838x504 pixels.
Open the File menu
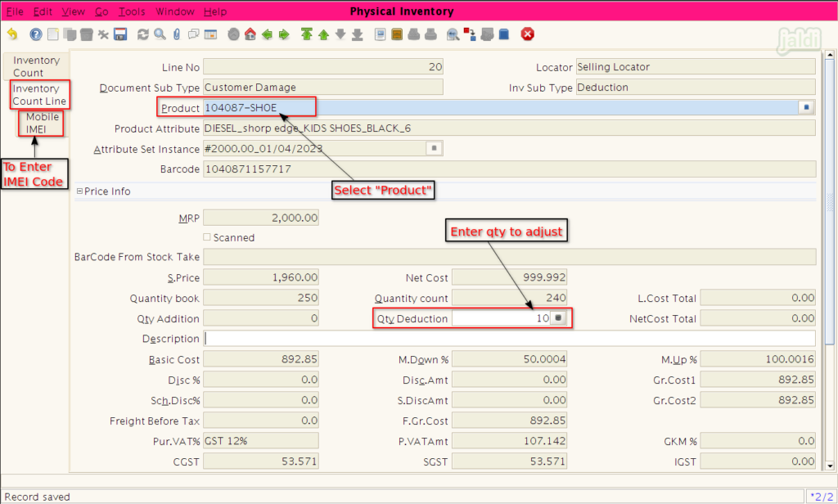tap(15, 11)
